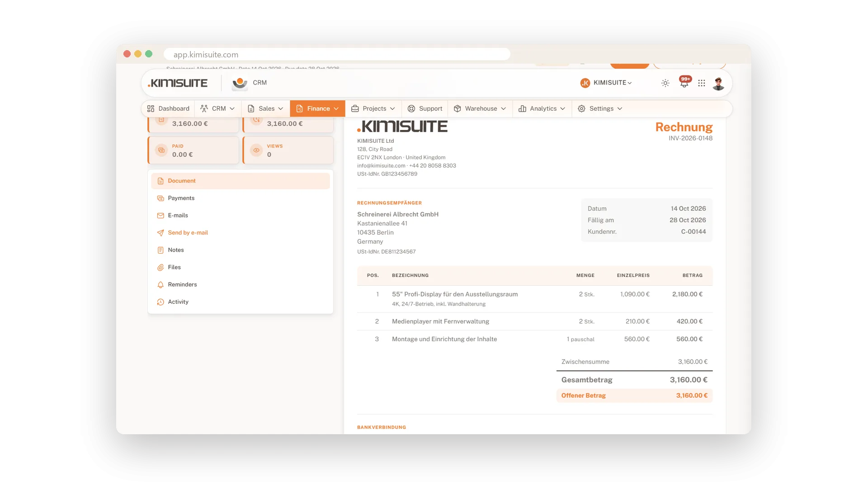Open the Analytics menu
Screen dimensions: 868x488
click(542, 108)
